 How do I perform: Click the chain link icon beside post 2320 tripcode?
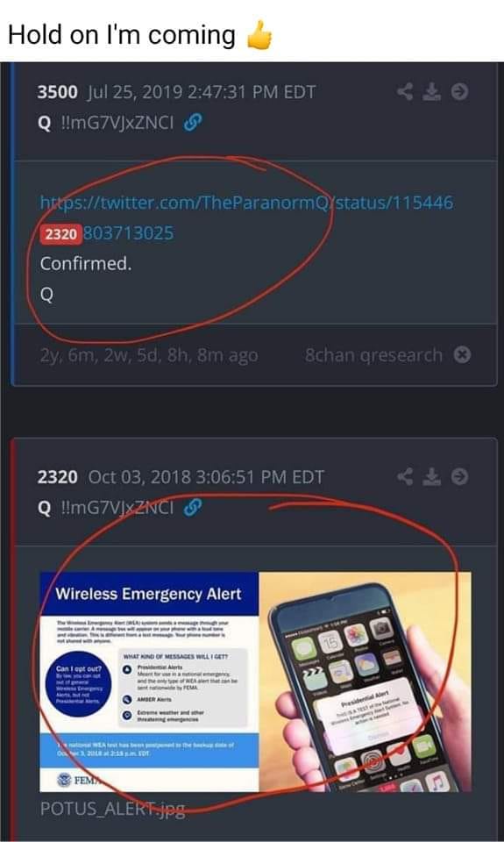pos(192,508)
